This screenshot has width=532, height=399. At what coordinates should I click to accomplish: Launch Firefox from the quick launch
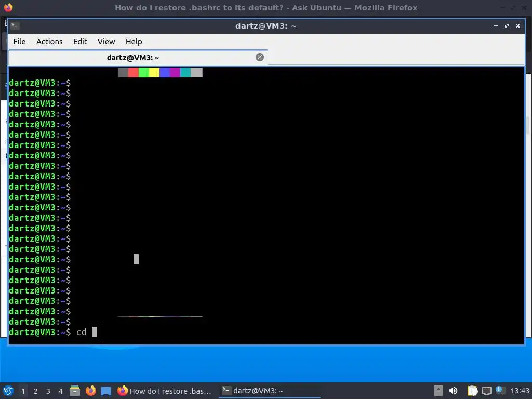coord(90,391)
